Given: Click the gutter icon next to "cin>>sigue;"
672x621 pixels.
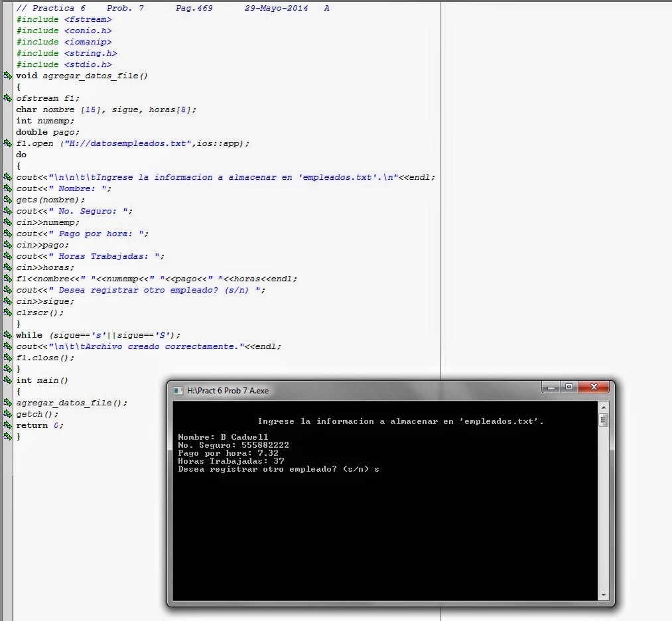Looking at the screenshot, I should pyautogui.click(x=7, y=301).
